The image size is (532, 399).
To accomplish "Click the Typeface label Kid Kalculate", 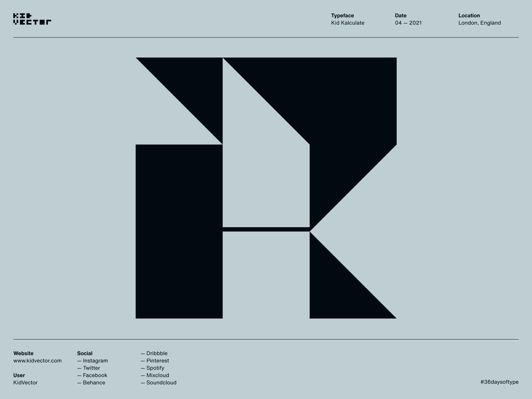I will click(347, 23).
